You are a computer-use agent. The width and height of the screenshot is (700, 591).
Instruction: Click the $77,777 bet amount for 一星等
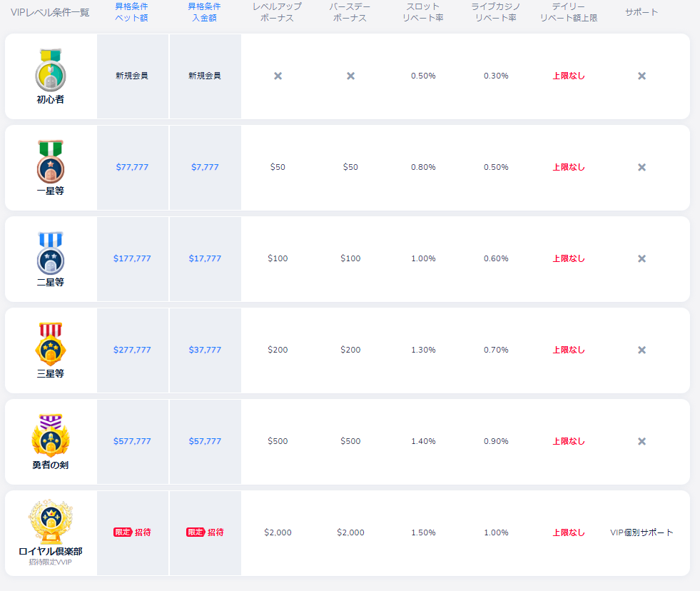click(x=132, y=167)
